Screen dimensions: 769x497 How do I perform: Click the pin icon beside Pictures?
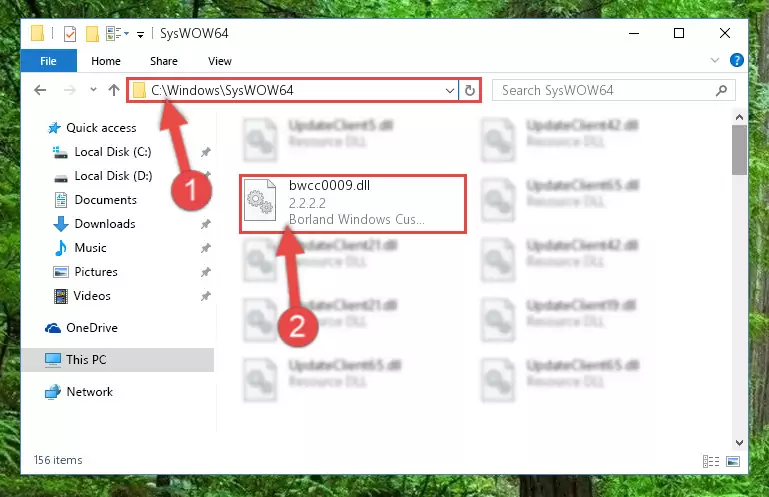pos(205,272)
